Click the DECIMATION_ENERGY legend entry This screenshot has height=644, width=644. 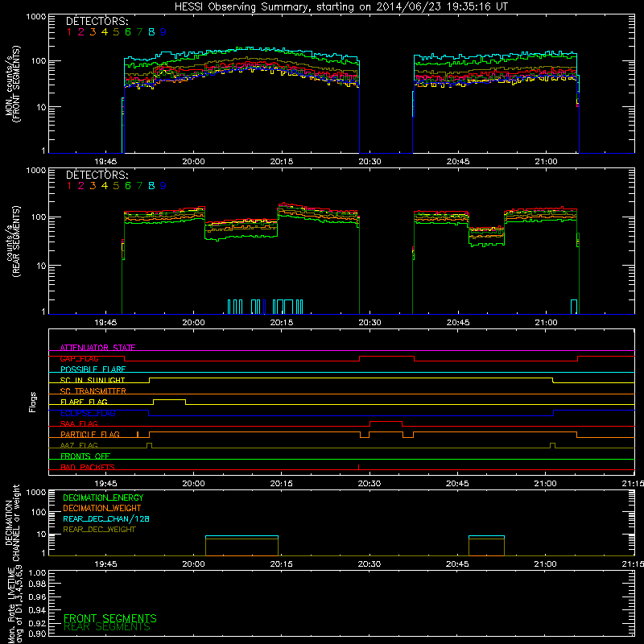click(103, 497)
